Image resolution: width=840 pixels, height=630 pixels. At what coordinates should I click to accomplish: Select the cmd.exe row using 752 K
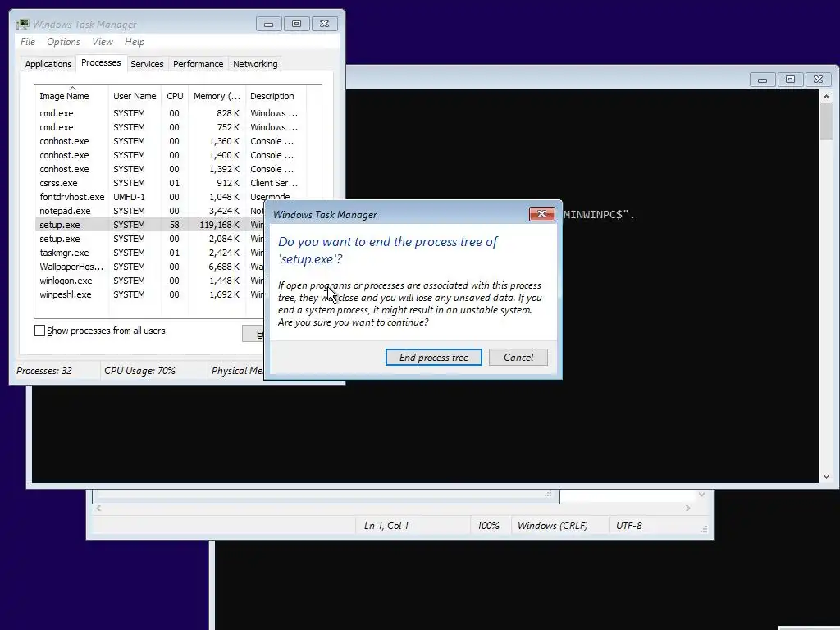[171, 127]
